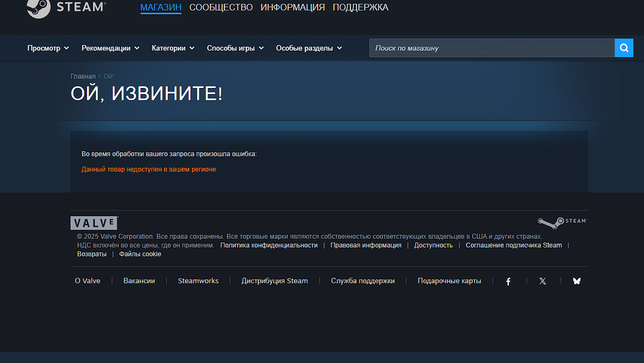Click the Valve logo in the footer
The image size is (644, 363).
[x=95, y=223]
